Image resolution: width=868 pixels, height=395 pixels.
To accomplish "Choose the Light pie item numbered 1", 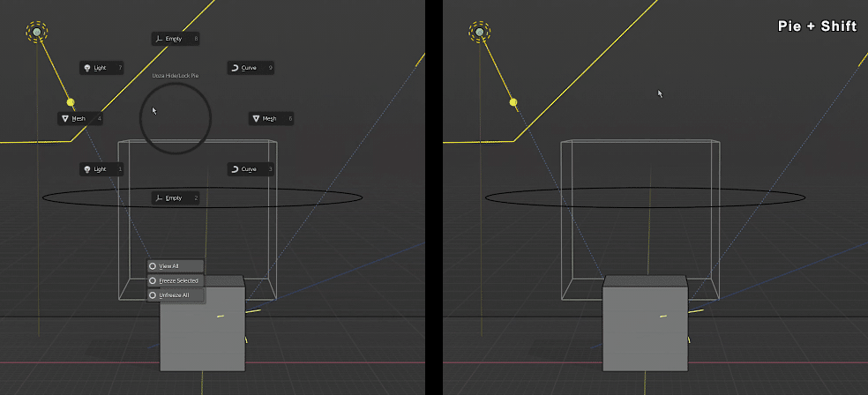I will tap(101, 169).
